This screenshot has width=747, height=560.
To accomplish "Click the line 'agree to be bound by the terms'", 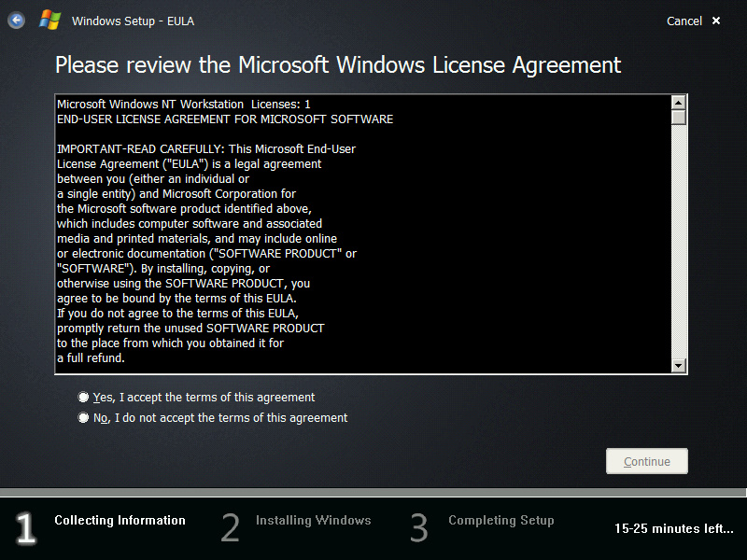I will coord(176,298).
